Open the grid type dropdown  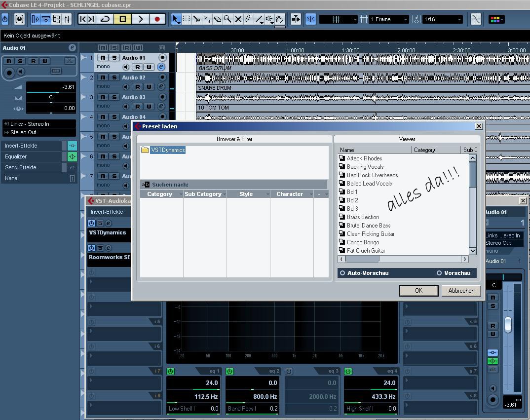pos(339,19)
